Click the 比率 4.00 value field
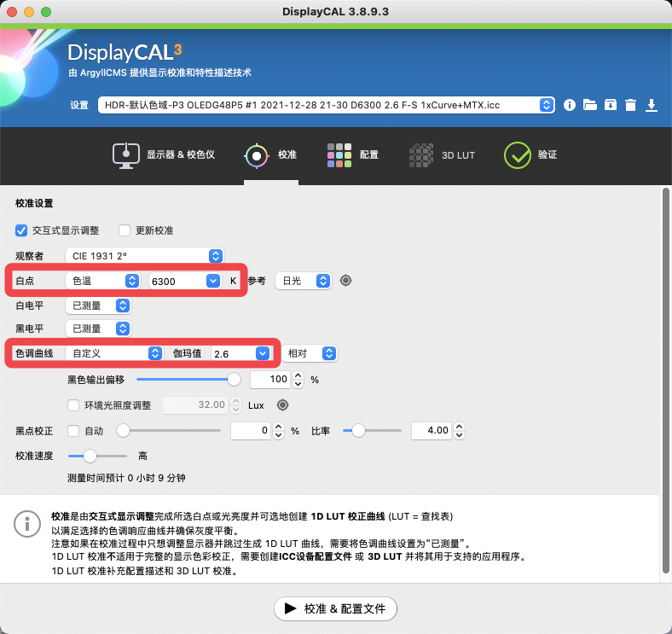Screen dimensions: 672x634 432,431
